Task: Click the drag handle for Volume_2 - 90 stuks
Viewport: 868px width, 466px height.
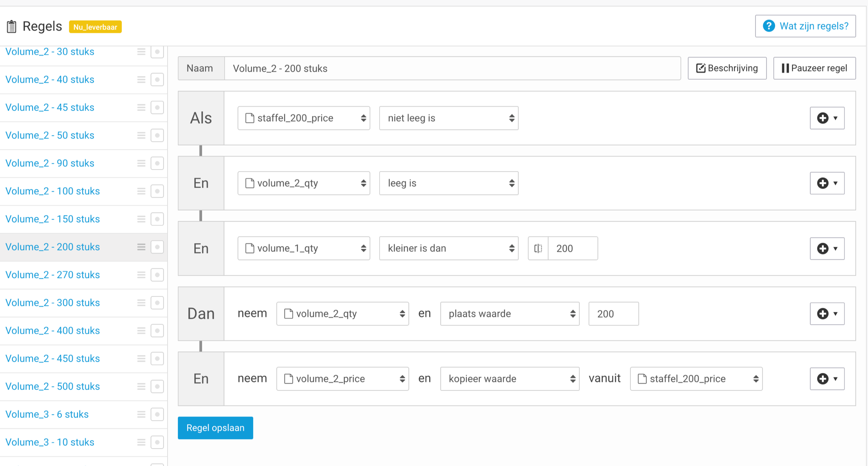Action: [141, 163]
